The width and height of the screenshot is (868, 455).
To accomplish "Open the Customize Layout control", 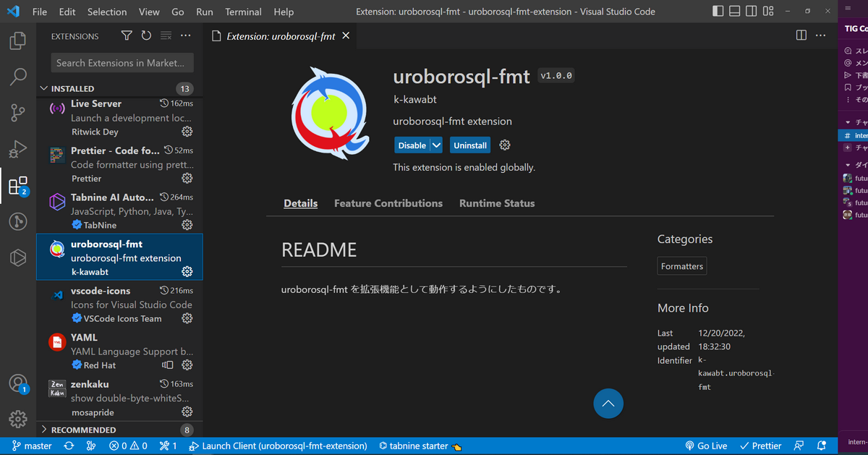I will [x=769, y=12].
